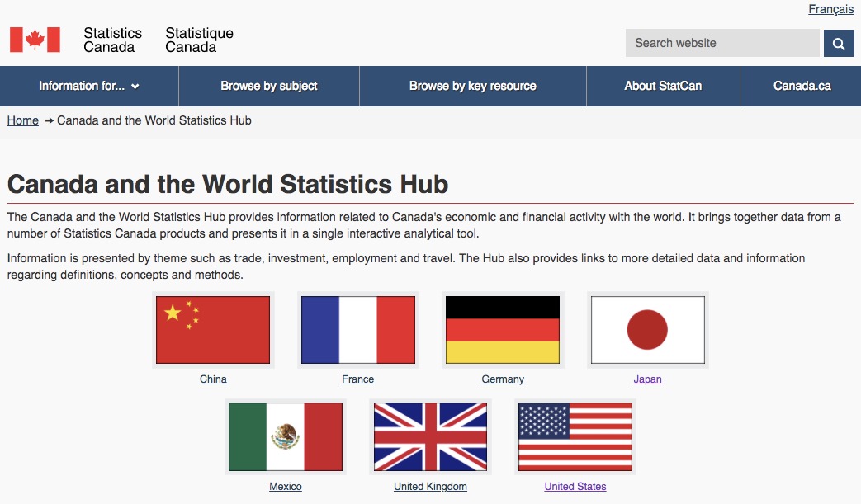Switch language using the Français link
Image resolution: width=861 pixels, height=504 pixels.
point(830,9)
